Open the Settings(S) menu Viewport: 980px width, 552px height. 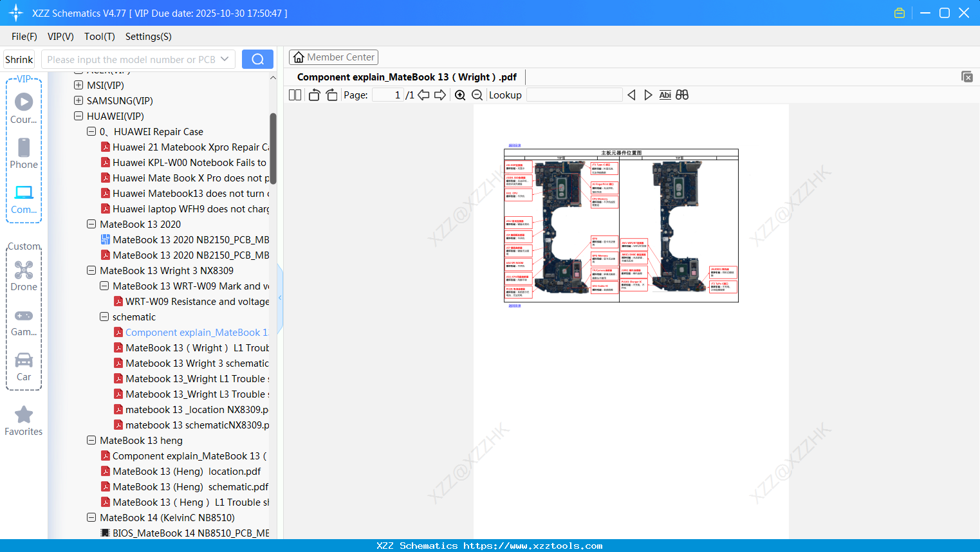[149, 37]
